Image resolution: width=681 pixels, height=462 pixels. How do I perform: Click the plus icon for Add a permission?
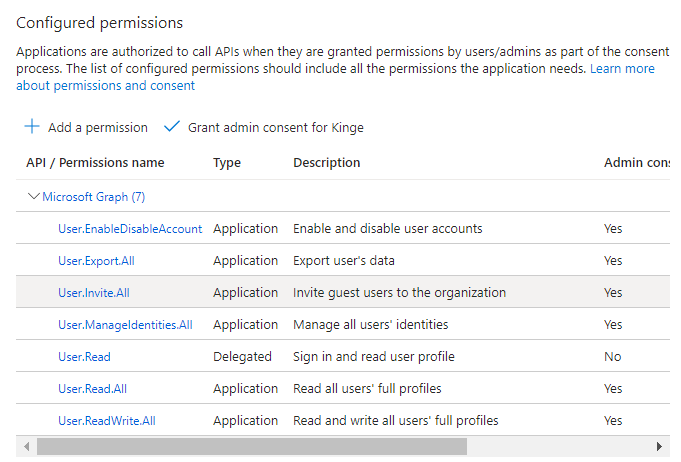tap(32, 127)
